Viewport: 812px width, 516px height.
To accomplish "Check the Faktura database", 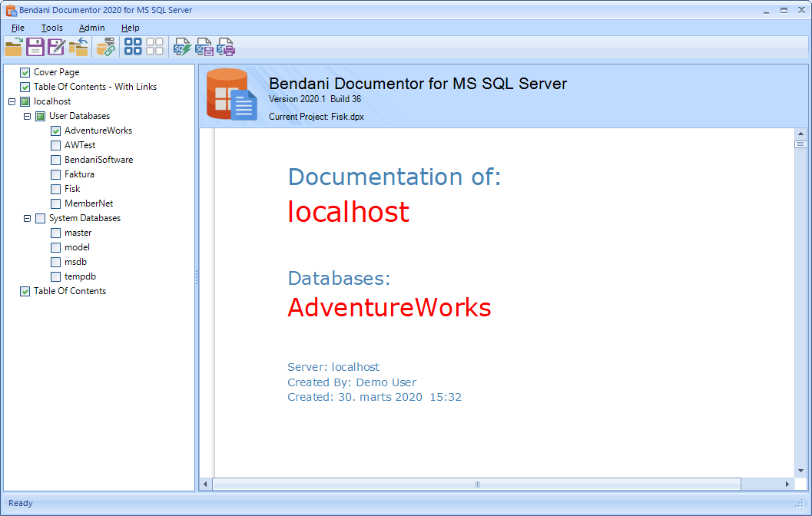I will [56, 174].
